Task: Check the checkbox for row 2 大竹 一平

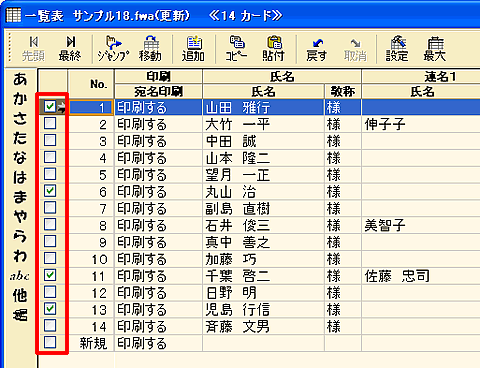Action: point(50,124)
